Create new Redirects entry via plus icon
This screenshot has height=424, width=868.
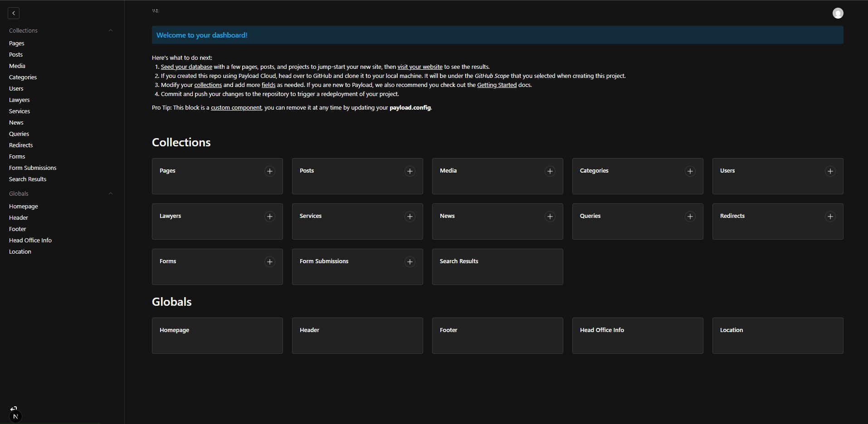tap(830, 217)
